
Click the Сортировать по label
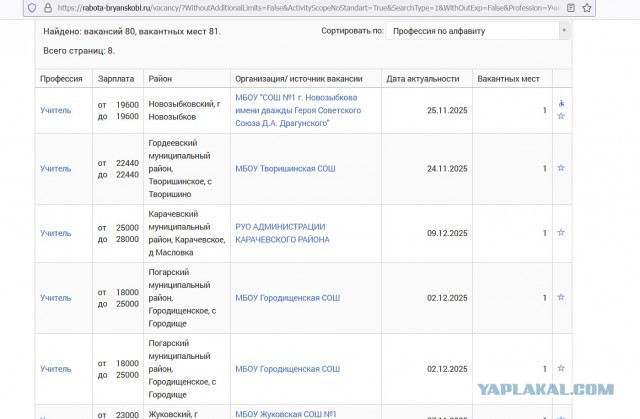352,31
